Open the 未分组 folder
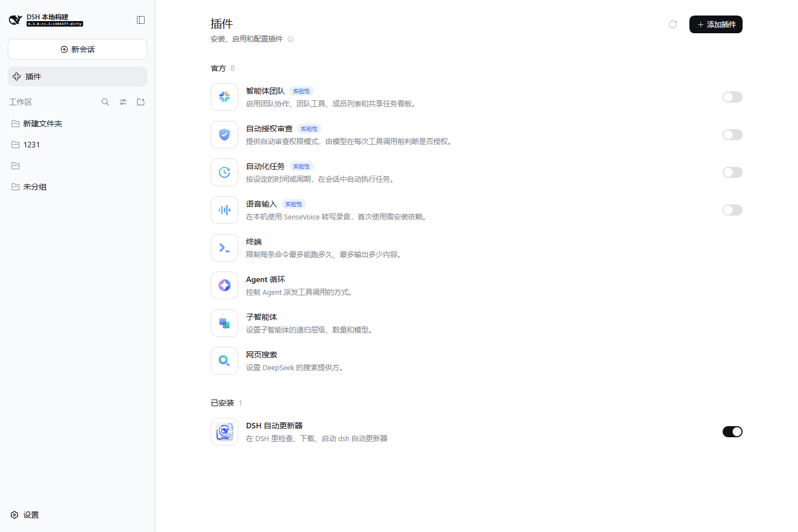Image resolution: width=798 pixels, height=532 pixels. pos(78,187)
